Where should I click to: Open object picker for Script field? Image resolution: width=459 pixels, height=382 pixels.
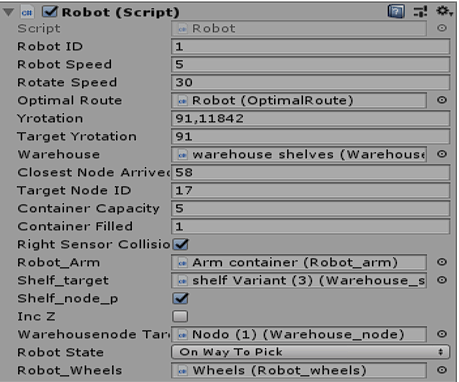442,28
